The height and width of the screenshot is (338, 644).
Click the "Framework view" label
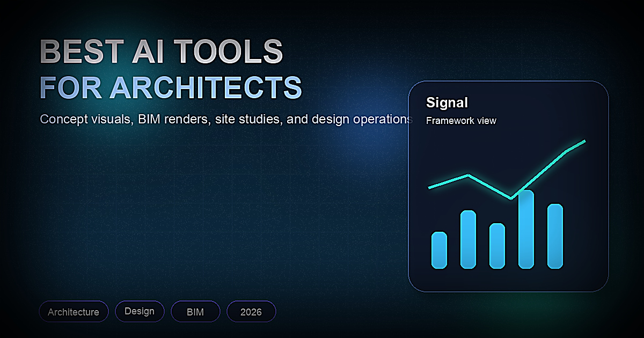pos(461,121)
